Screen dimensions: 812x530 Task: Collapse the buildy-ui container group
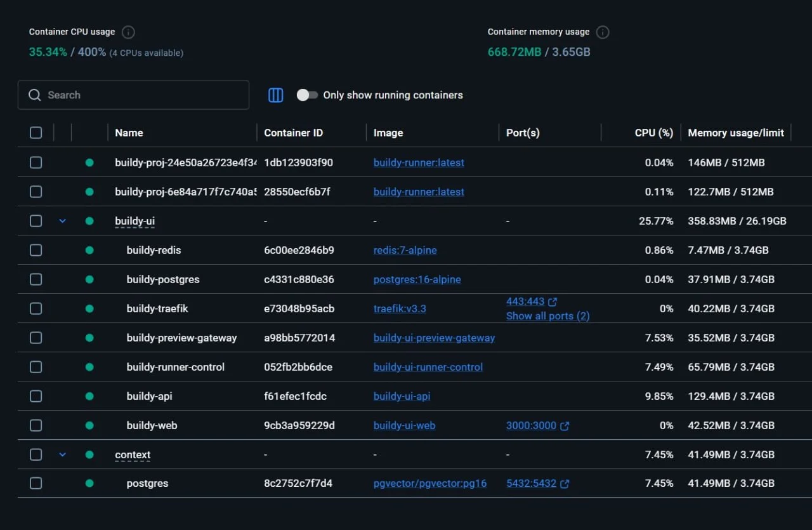click(x=62, y=221)
